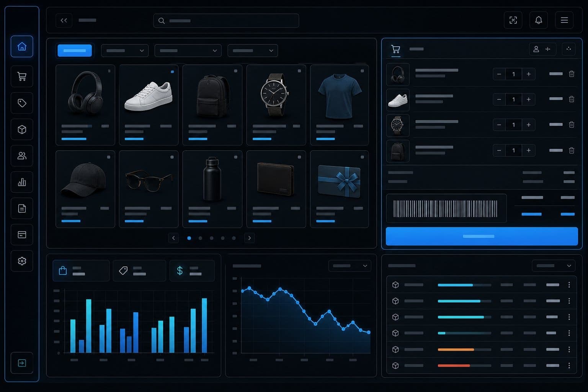Viewport: 588px width, 392px height.
Task: Open the price tag section in the sidebar
Action: pyautogui.click(x=22, y=103)
